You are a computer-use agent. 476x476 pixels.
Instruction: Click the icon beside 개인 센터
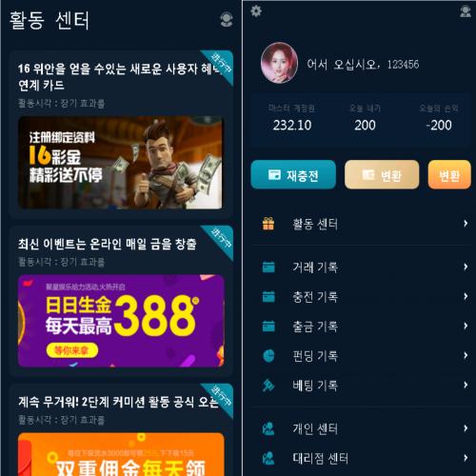point(268,428)
